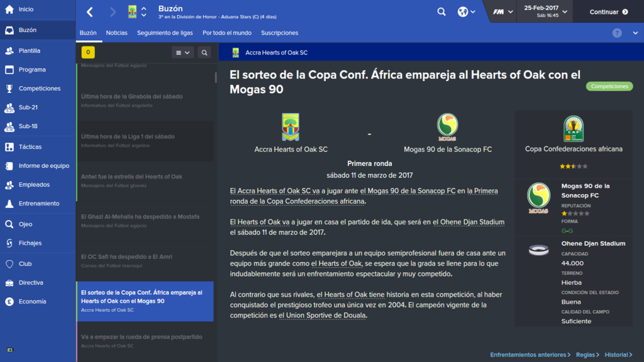Search messages in inbox list
The image size is (644, 362).
tap(204, 53)
